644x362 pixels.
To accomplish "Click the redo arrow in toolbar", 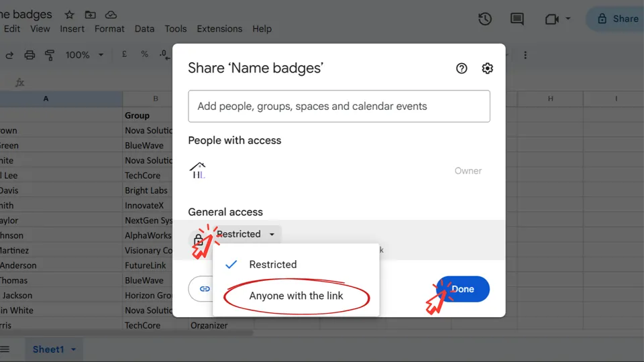I will (9, 55).
